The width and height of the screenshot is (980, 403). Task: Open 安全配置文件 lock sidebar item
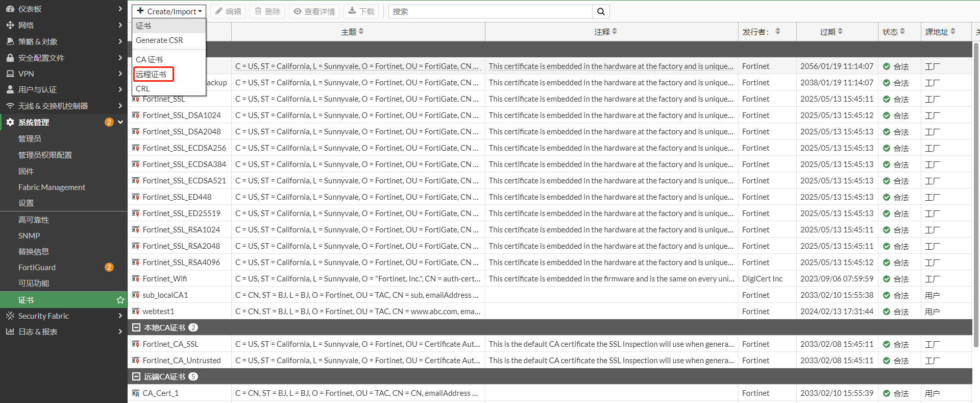(x=63, y=58)
